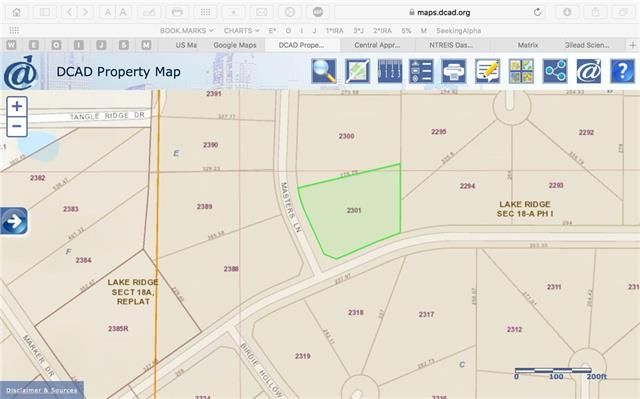Open the measure ruler tool
The width and height of the screenshot is (640, 399).
click(x=390, y=71)
